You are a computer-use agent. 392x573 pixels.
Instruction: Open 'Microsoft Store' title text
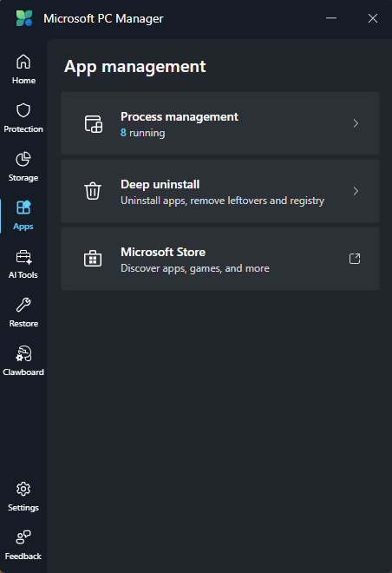[x=163, y=252]
